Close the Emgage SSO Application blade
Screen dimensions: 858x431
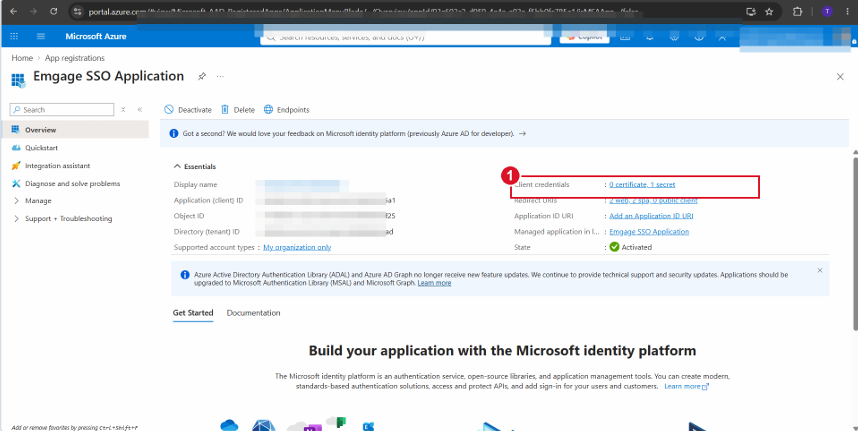coord(840,77)
